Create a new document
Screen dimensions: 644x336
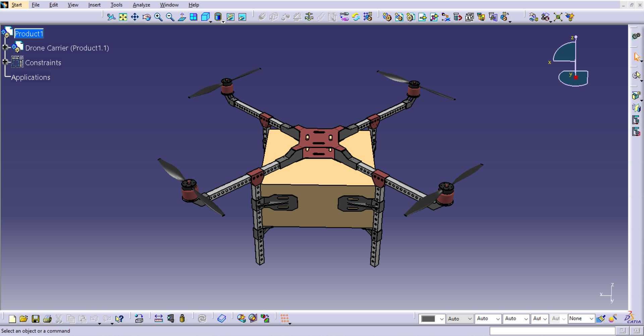12,319
